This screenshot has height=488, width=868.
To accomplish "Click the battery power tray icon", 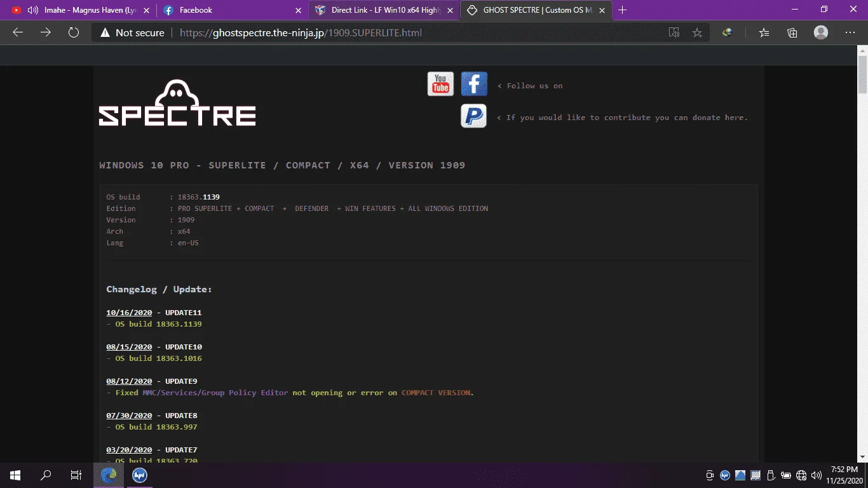I will (x=786, y=475).
